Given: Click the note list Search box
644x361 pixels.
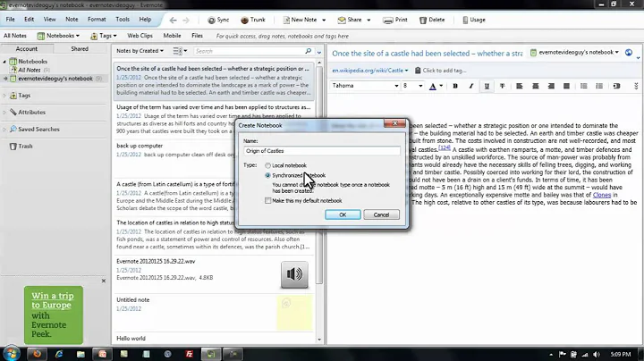Looking at the screenshot, I should click(x=249, y=51).
